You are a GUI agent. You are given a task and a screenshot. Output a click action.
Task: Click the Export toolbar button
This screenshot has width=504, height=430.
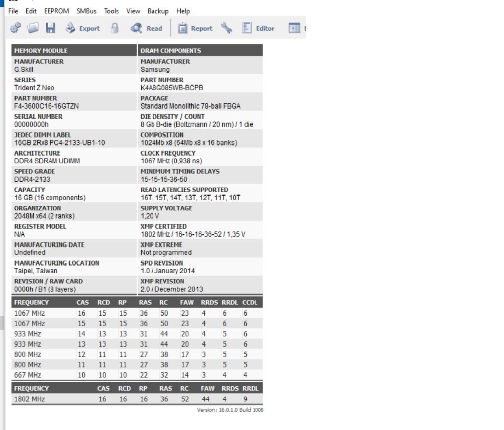click(83, 28)
